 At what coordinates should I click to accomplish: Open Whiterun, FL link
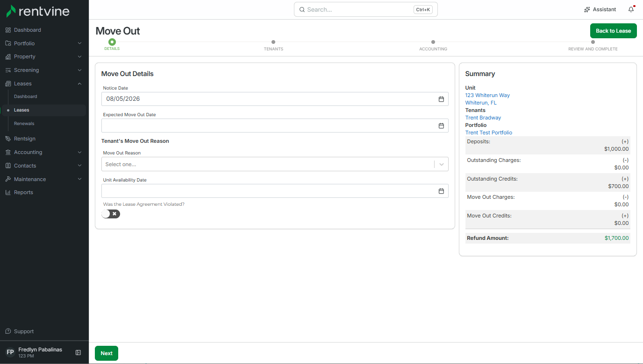[481, 103]
